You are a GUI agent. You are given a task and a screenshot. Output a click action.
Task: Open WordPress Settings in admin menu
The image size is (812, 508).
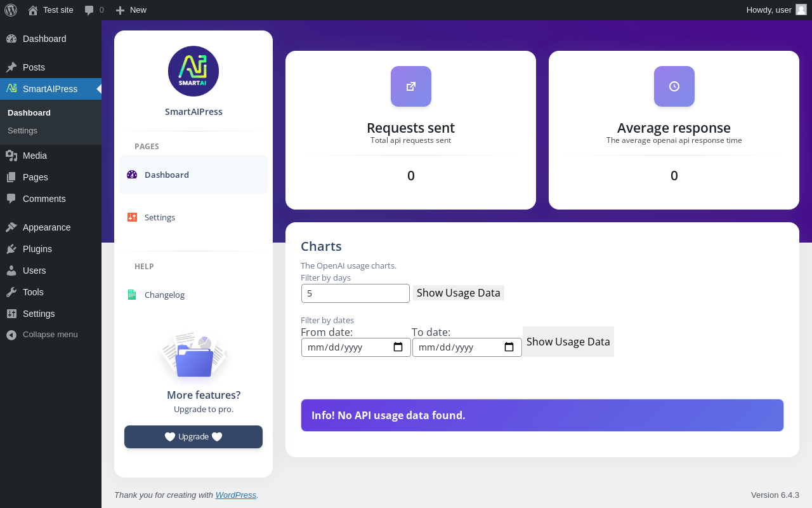(51, 314)
